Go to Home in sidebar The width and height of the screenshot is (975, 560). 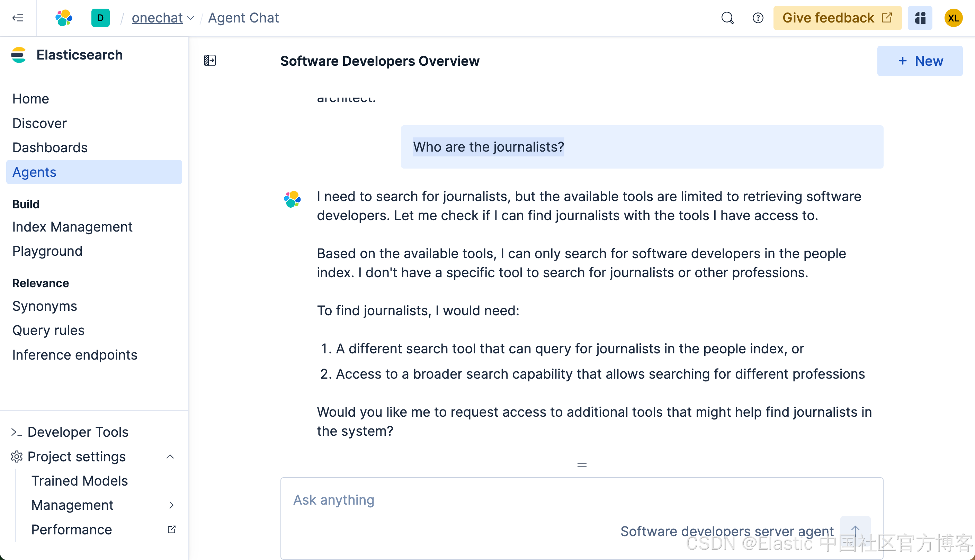[x=31, y=99]
